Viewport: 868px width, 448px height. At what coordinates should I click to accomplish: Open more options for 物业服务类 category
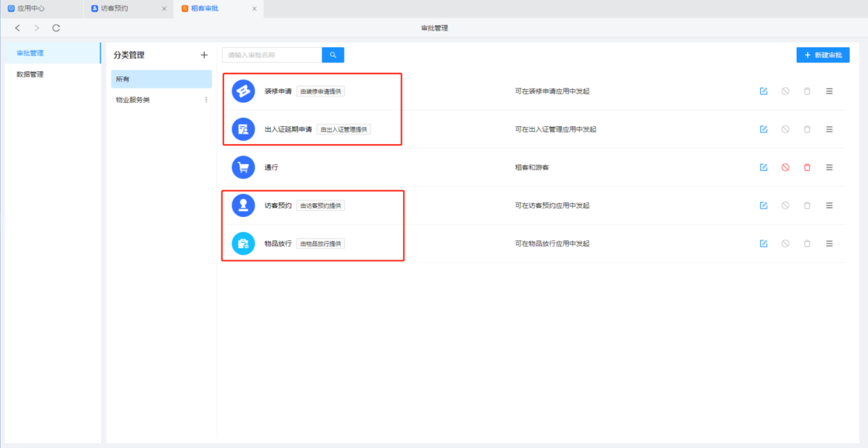coord(206,100)
